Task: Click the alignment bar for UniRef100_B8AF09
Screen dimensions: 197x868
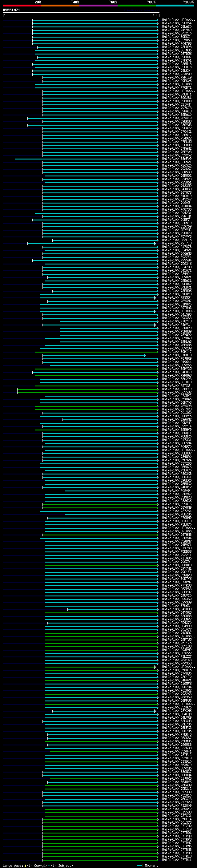Action: coord(86,159)
